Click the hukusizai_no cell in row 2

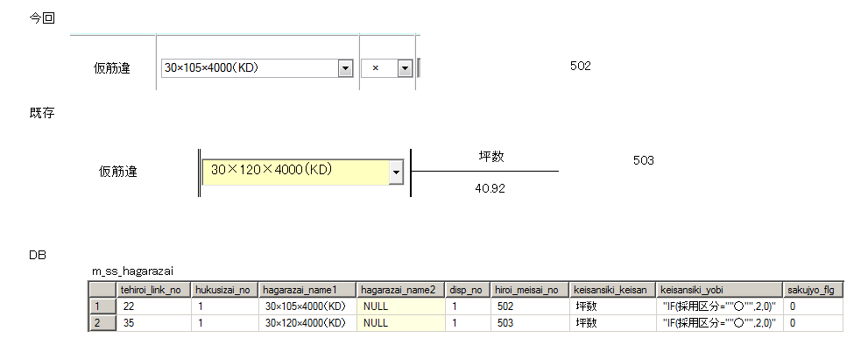click(x=225, y=323)
